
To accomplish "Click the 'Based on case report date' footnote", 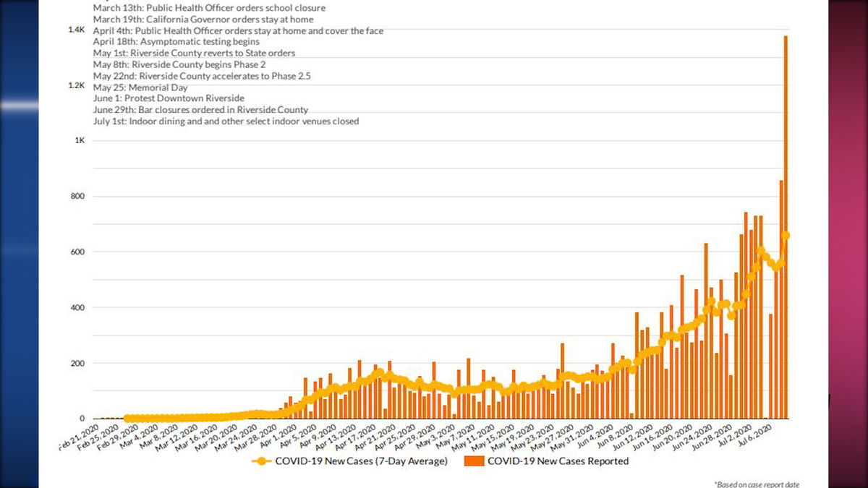I will tap(757, 484).
